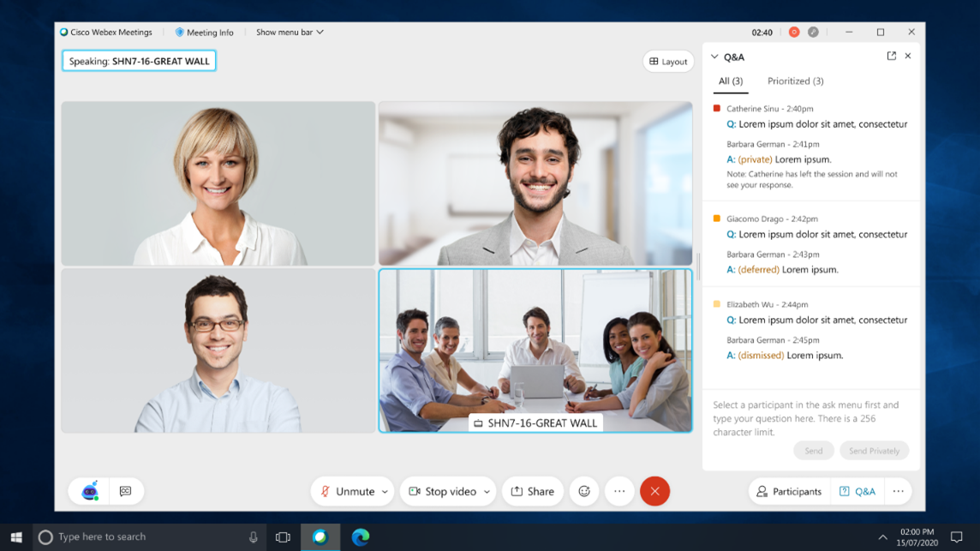Open the video options dropdown next to Stop video
Viewport: 980px width, 551px height.
[x=487, y=491]
